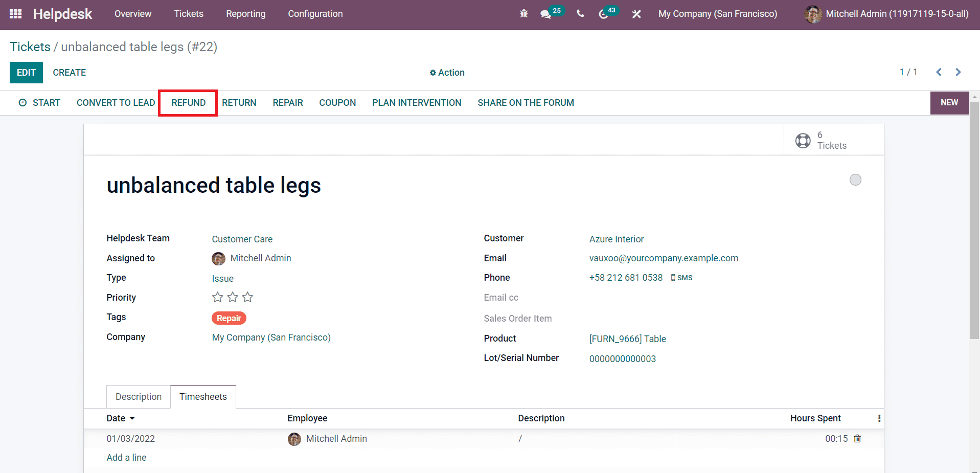This screenshot has width=980, height=473.
Task: Sort timesheets by the Date column arrow
Action: click(132, 418)
